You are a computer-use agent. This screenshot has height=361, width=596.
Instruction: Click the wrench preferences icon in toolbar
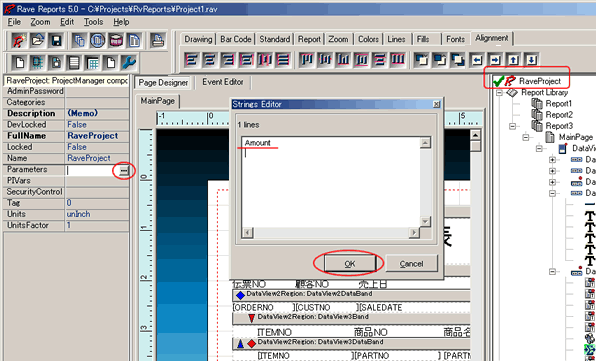129,62
